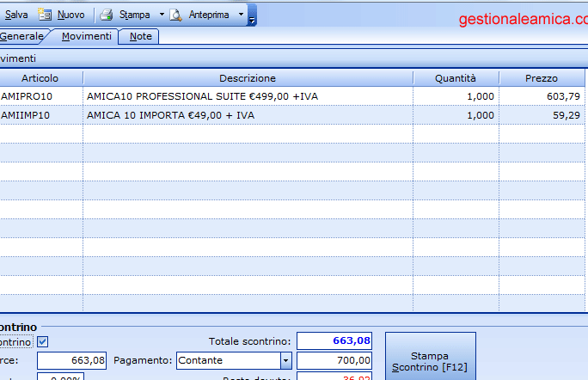
Task: Toggle the Scontrino checkbox
Action: pyautogui.click(x=43, y=341)
